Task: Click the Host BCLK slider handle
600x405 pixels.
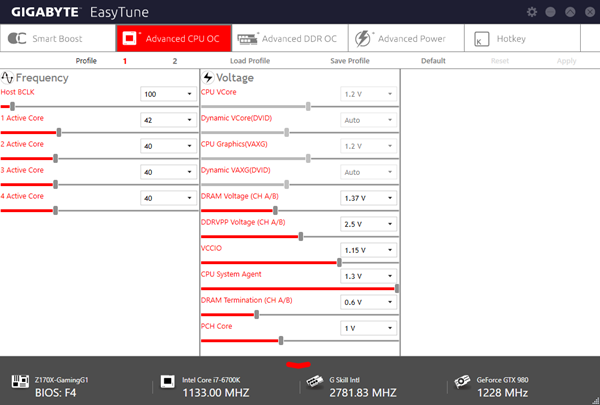Action: [x=12, y=106]
